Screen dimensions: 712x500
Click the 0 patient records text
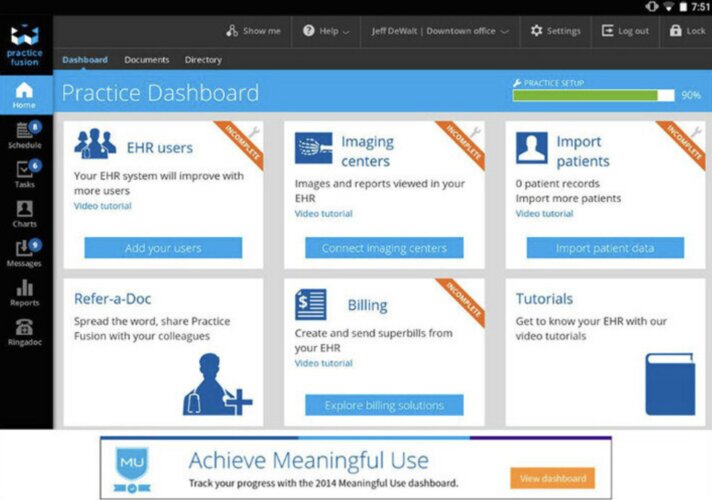tap(558, 183)
